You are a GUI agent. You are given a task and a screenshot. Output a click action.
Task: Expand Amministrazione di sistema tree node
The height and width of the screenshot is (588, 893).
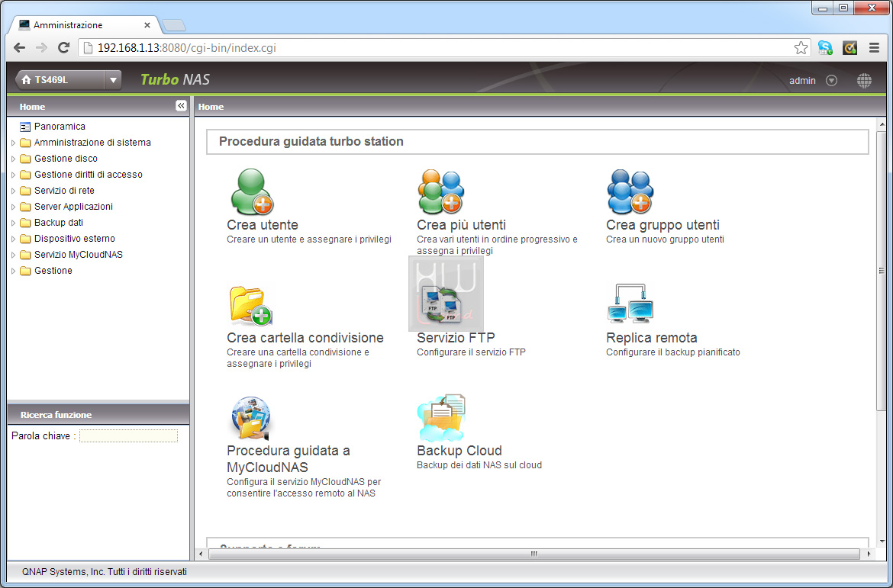[14, 143]
